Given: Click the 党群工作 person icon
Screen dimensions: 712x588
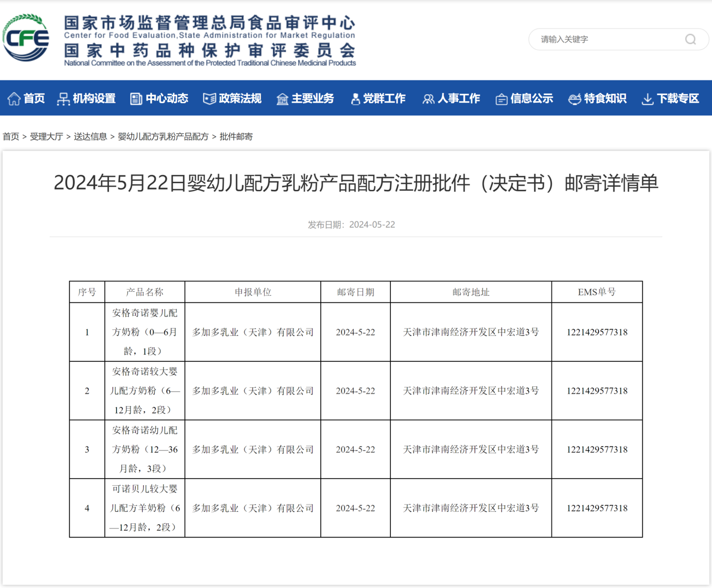Looking at the screenshot, I should [x=355, y=99].
